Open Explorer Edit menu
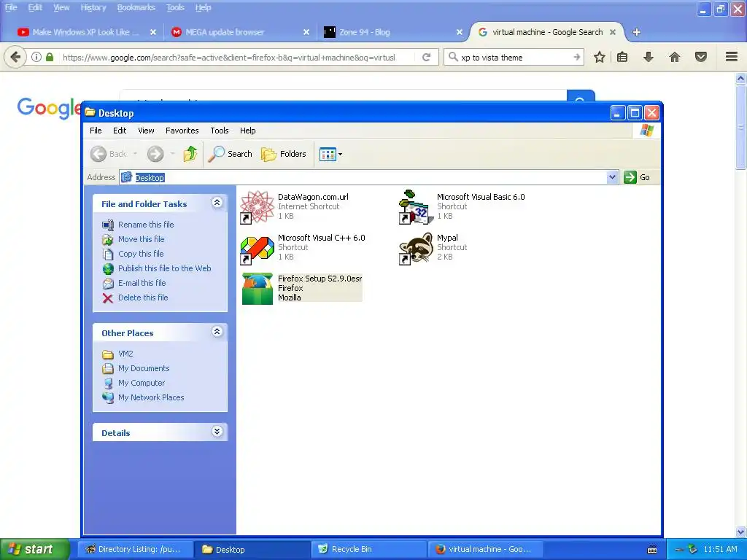The width and height of the screenshot is (747, 560). [120, 131]
